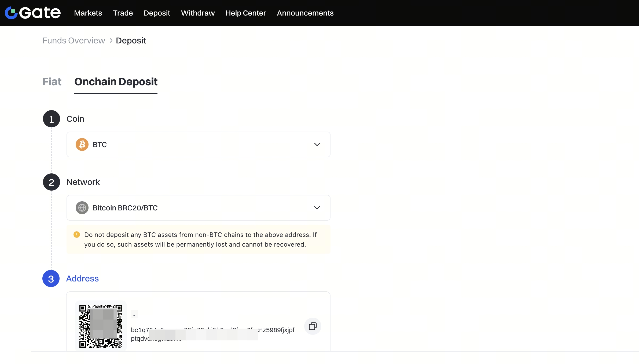Click the orange Bitcoin coin icon
639x364 pixels.
tap(82, 144)
